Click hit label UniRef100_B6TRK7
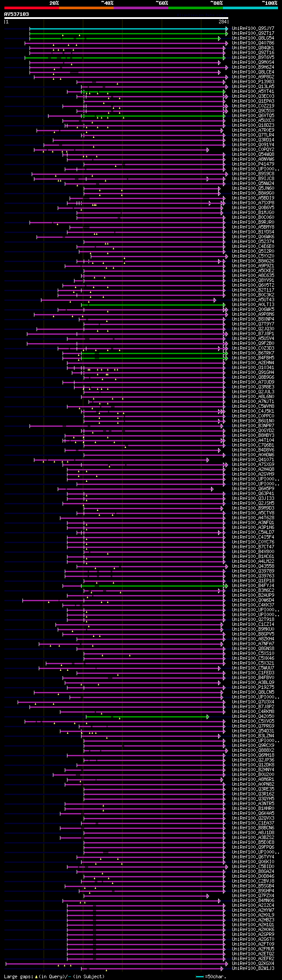Screen dimensions: 282x980 253,353
